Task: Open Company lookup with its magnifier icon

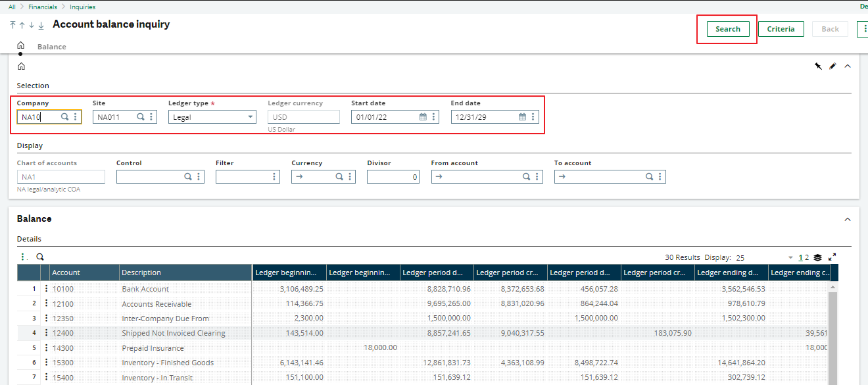Action: (x=63, y=116)
